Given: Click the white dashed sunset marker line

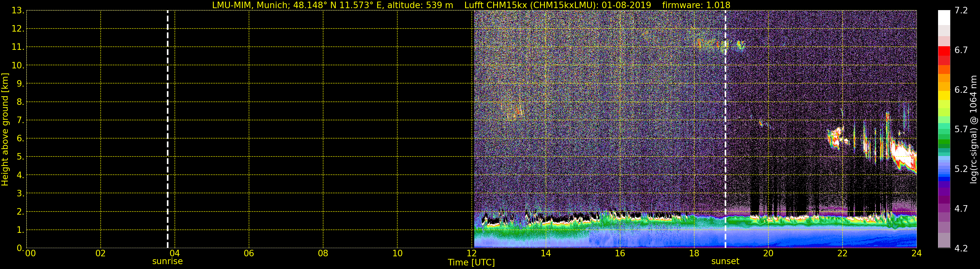Looking at the screenshot, I should click(x=725, y=129).
